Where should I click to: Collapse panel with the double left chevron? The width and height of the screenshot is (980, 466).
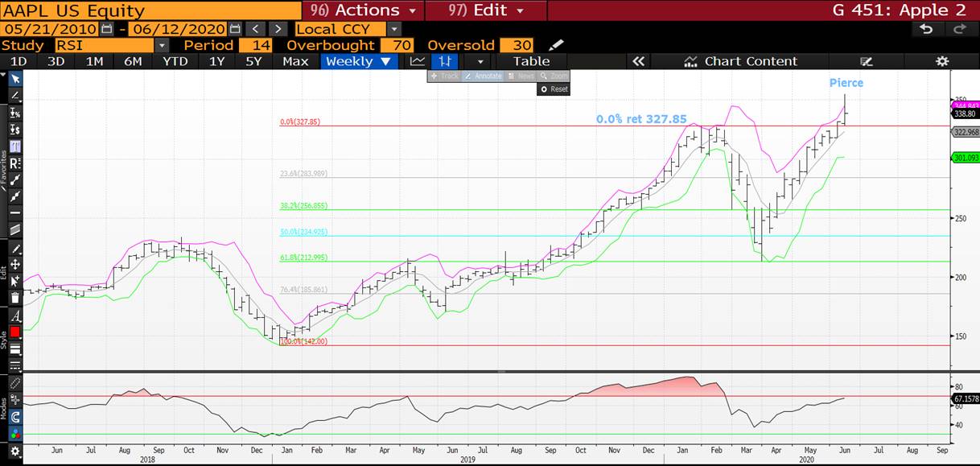pos(639,61)
